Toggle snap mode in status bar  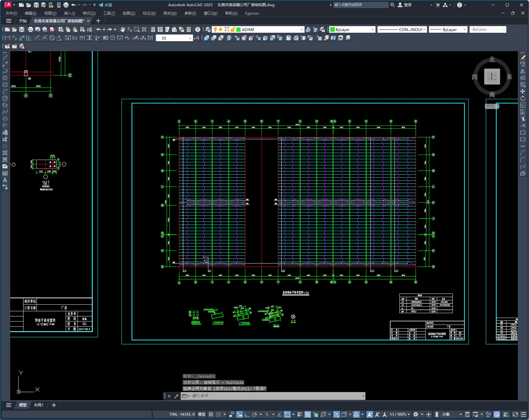[x=218, y=414]
